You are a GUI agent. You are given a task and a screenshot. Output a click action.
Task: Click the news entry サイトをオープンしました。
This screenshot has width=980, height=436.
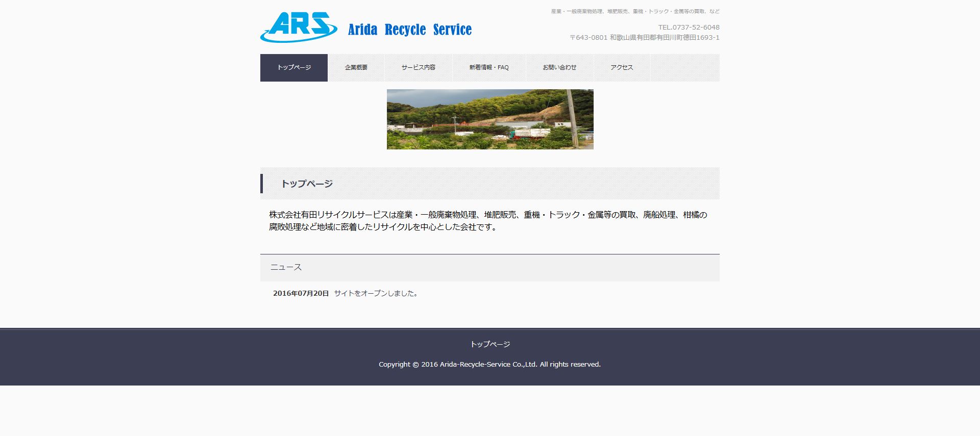click(x=377, y=293)
